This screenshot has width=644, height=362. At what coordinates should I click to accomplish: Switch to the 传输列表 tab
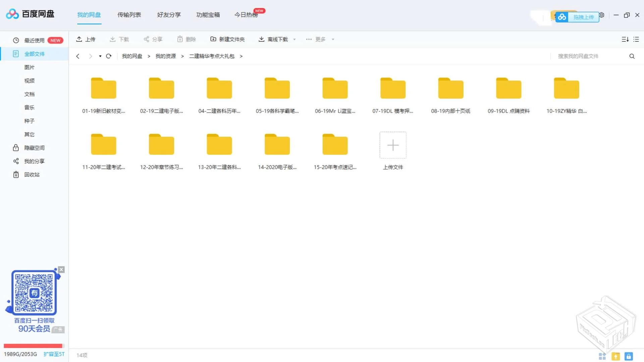pos(129,15)
